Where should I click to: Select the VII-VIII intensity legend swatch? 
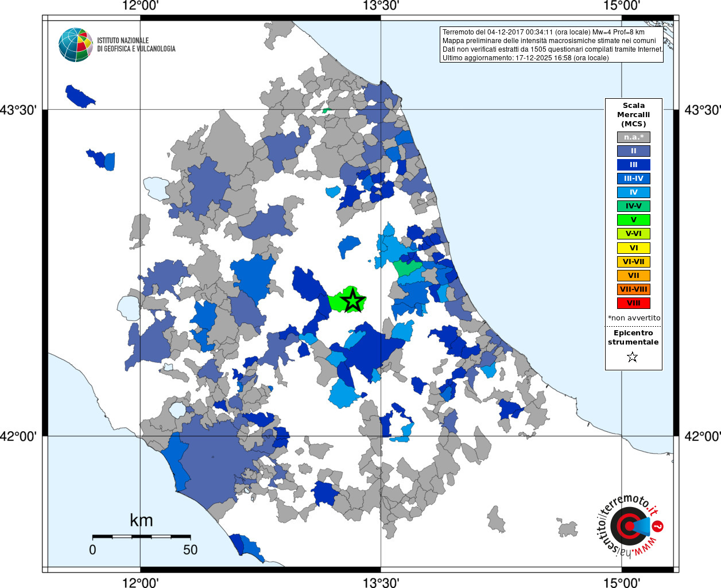pos(634,289)
